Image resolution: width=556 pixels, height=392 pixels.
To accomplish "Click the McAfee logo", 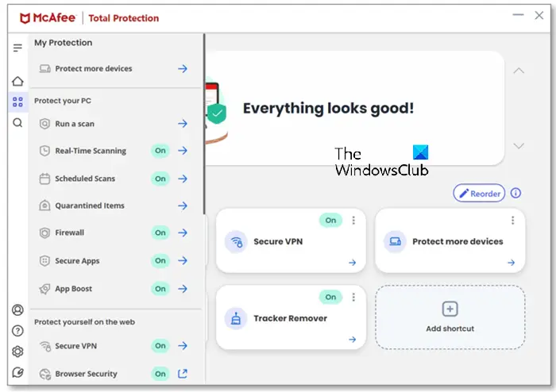I will tap(48, 17).
